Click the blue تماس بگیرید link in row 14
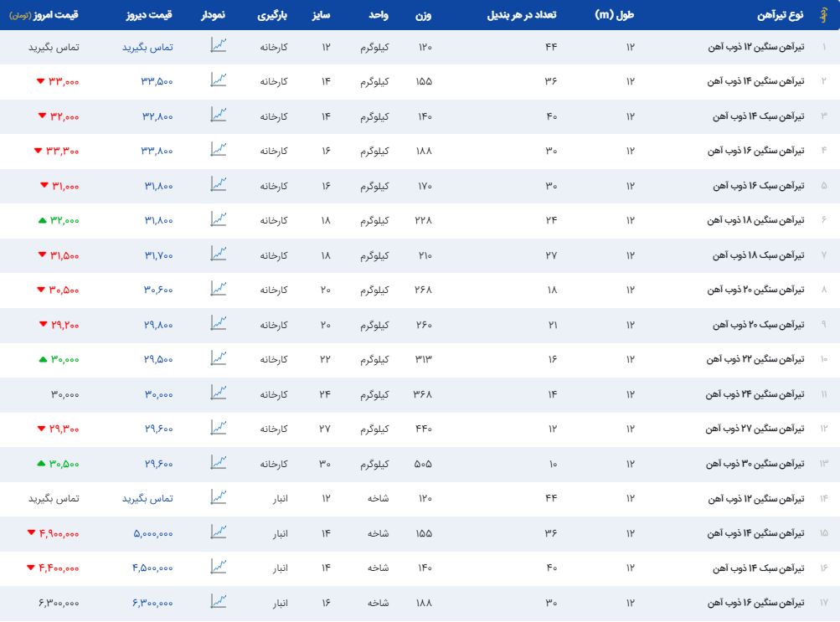This screenshot has width=840, height=622. click(x=148, y=498)
